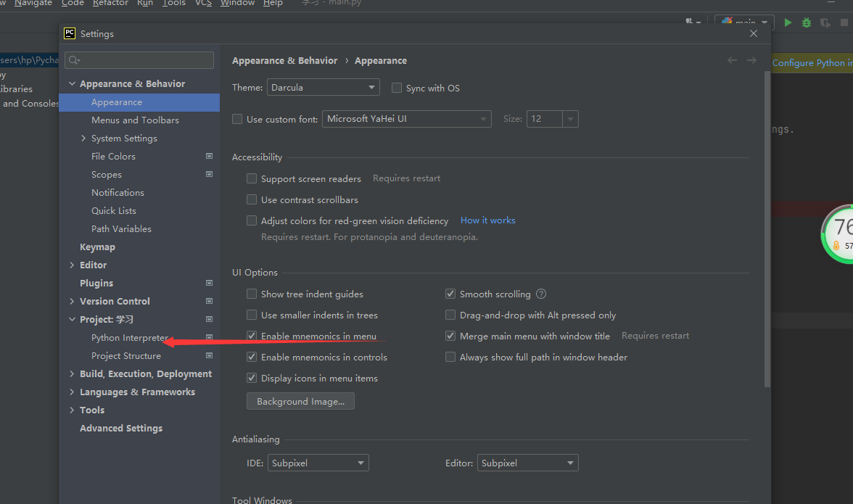Expand the Editor settings node
853x504 pixels.
72,265
